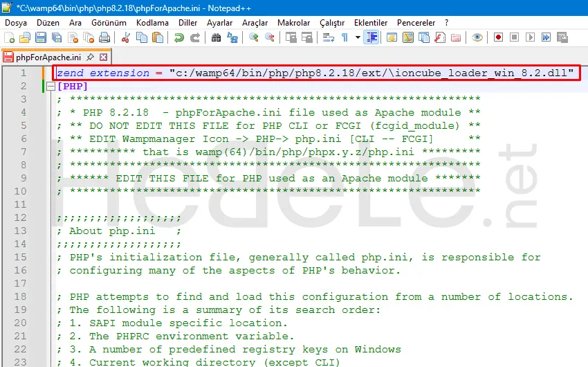Click the 'configuring many of the aspects' line
The width and height of the screenshot is (588, 367).
229,271
